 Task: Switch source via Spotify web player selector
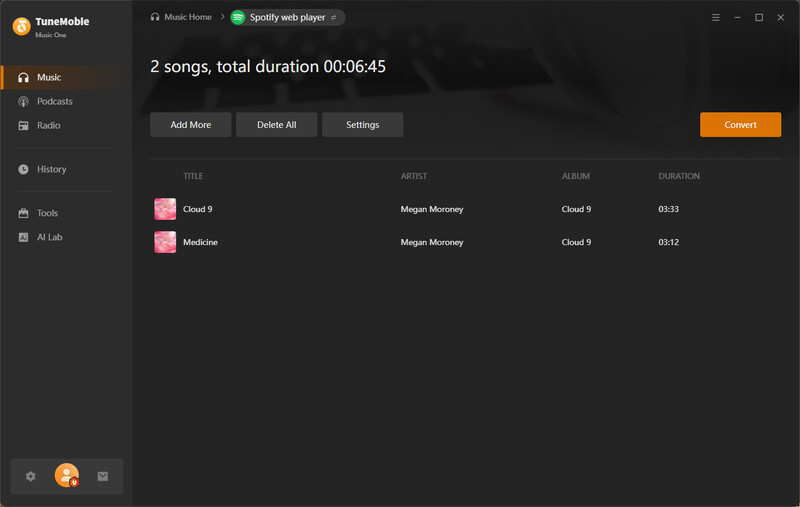[x=288, y=17]
